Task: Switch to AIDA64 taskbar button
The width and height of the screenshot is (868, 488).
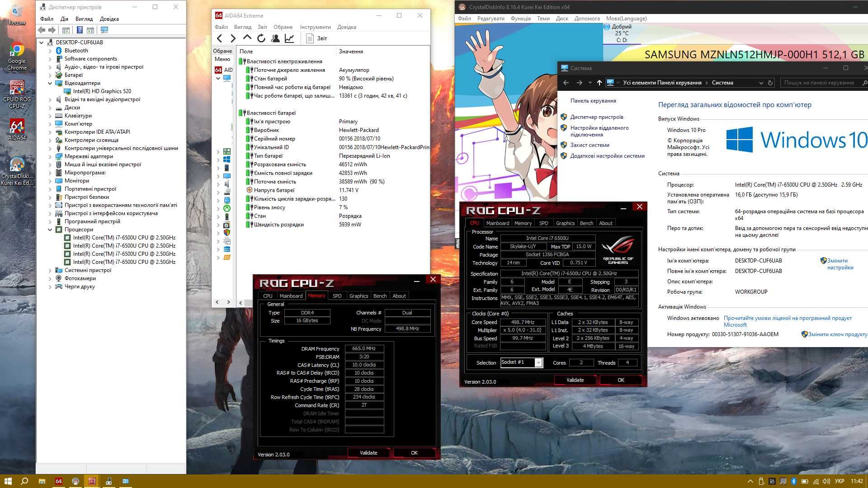Action: coord(58,481)
